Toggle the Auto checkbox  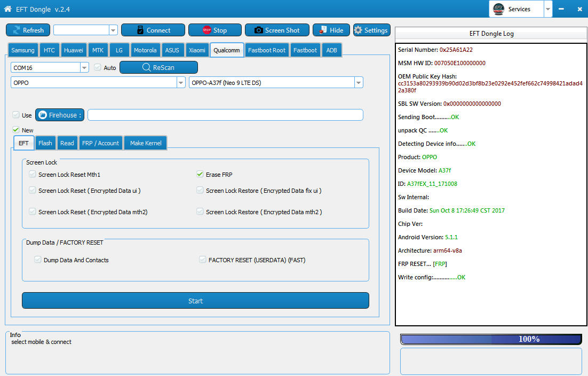pos(98,67)
